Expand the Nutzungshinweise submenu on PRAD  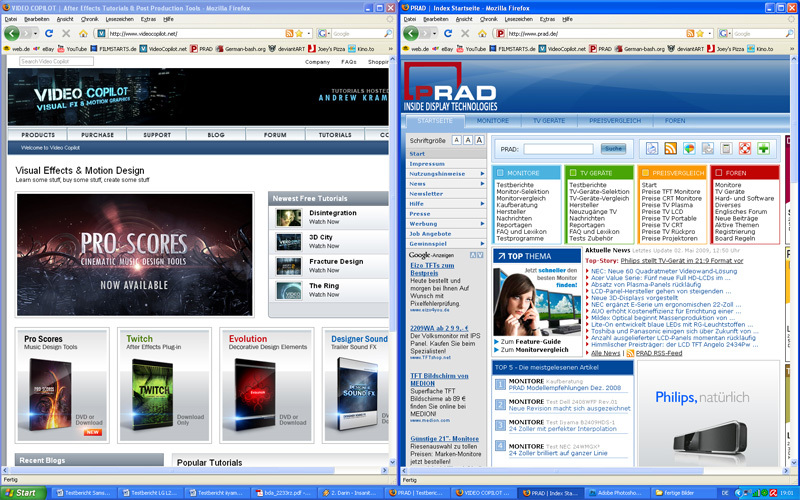pyautogui.click(x=482, y=174)
